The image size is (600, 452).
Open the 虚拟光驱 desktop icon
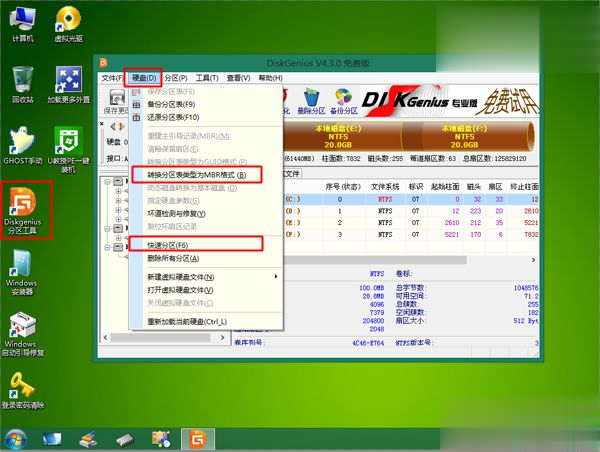68,24
